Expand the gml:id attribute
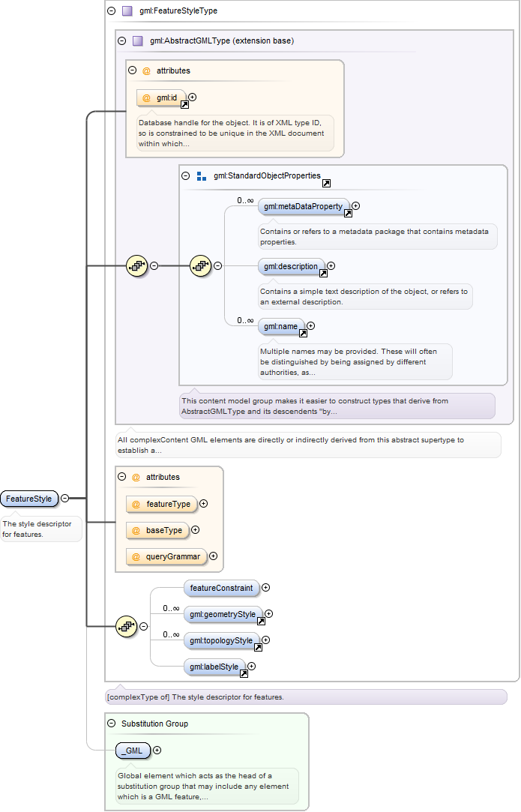Image resolution: width=521 pixels, height=812 pixels. [192, 97]
